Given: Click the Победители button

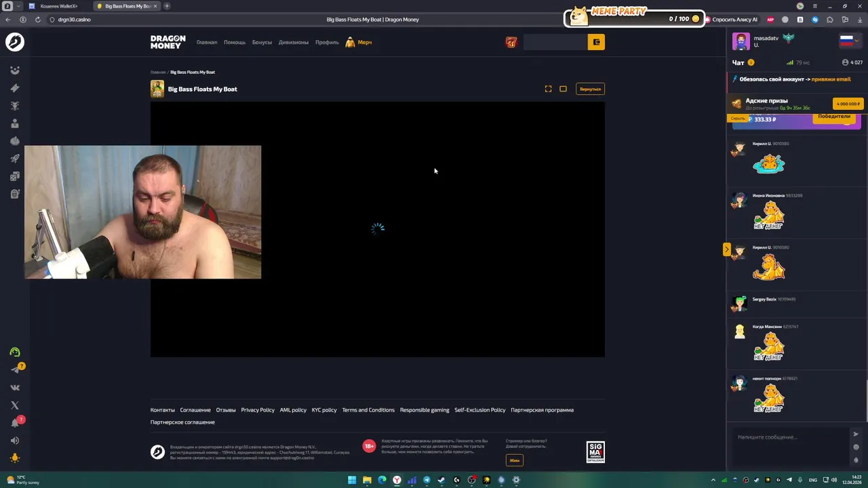Looking at the screenshot, I should tap(833, 117).
